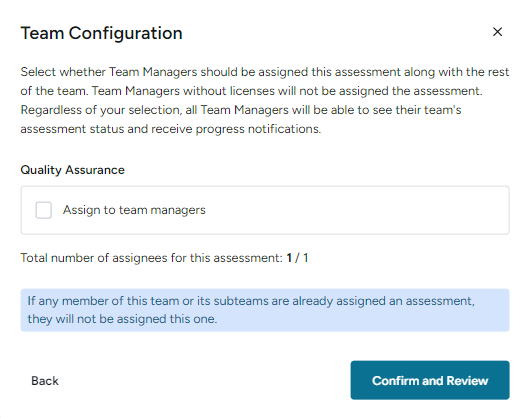Click empty space inside Quality Assurance option row

tap(356, 210)
